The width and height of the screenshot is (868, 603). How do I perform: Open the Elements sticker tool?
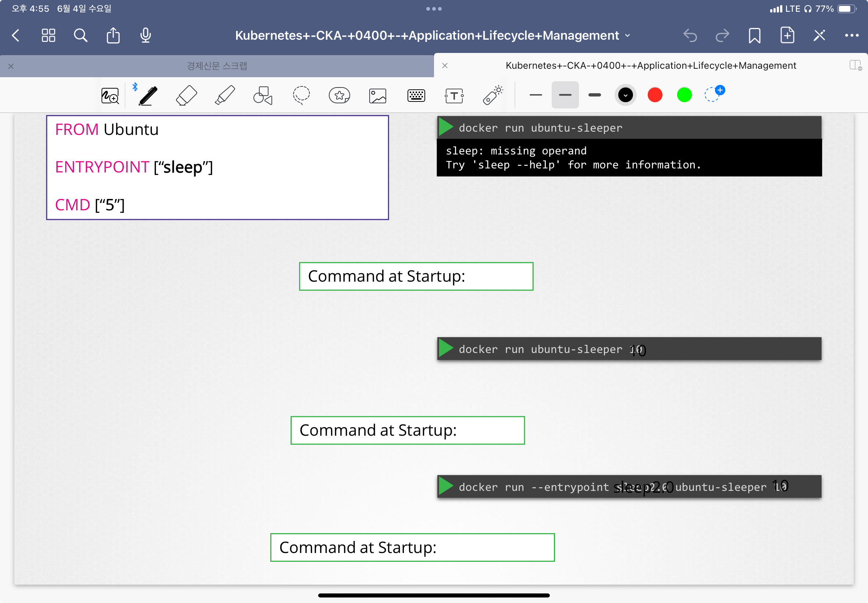point(339,95)
